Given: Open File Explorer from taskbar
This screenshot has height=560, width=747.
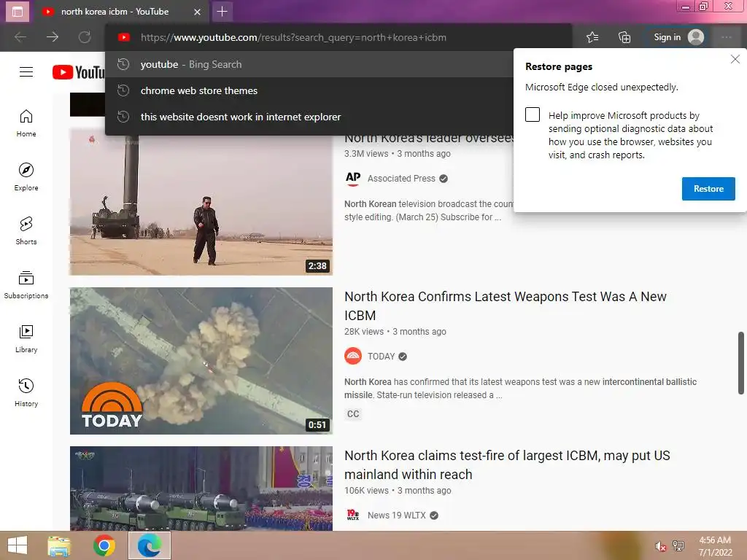Looking at the screenshot, I should (x=59, y=545).
